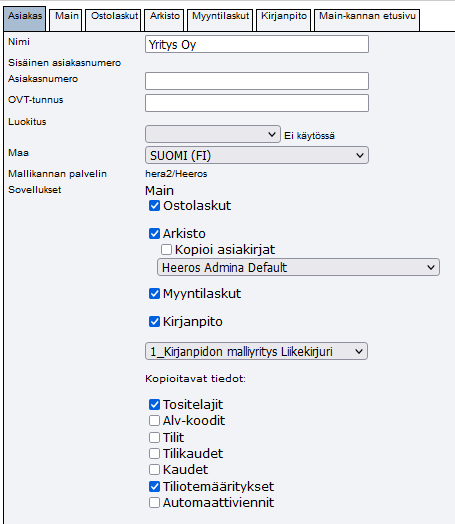Open the Heeros Admina Default dropdown
The height and width of the screenshot is (524, 455).
coord(298,267)
